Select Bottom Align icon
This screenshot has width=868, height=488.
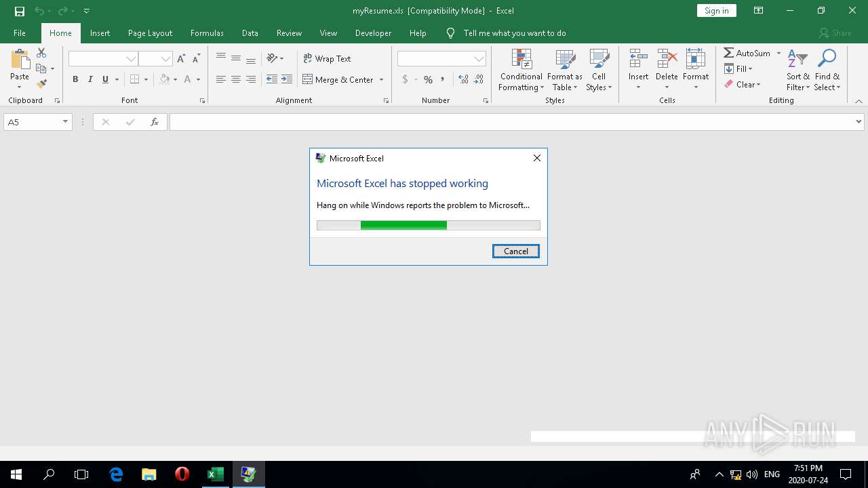[x=251, y=58]
